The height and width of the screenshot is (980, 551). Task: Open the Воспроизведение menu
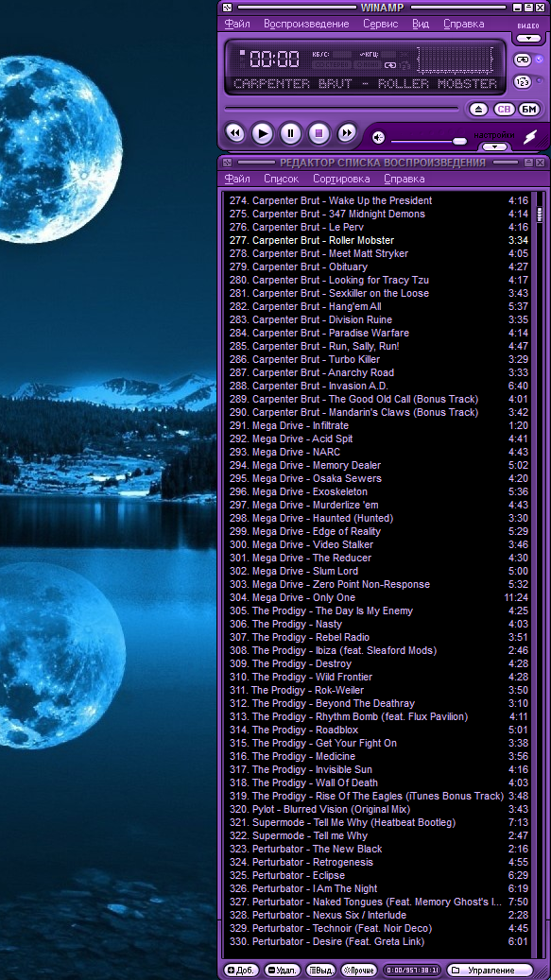coord(306,24)
